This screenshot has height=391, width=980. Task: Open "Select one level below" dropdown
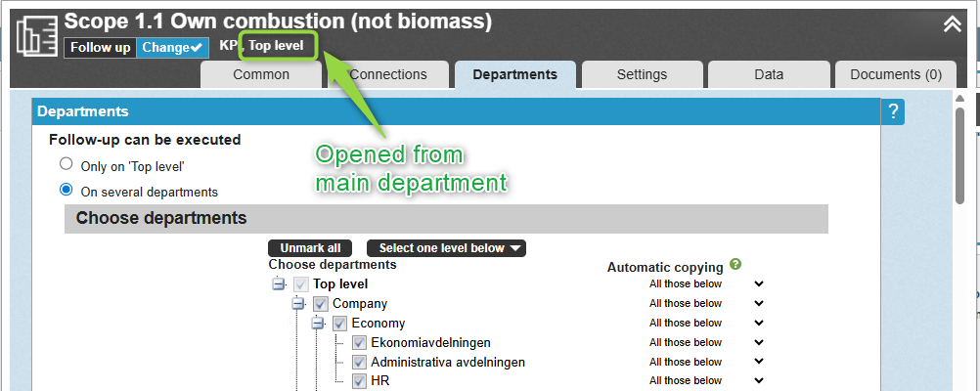[x=446, y=248]
